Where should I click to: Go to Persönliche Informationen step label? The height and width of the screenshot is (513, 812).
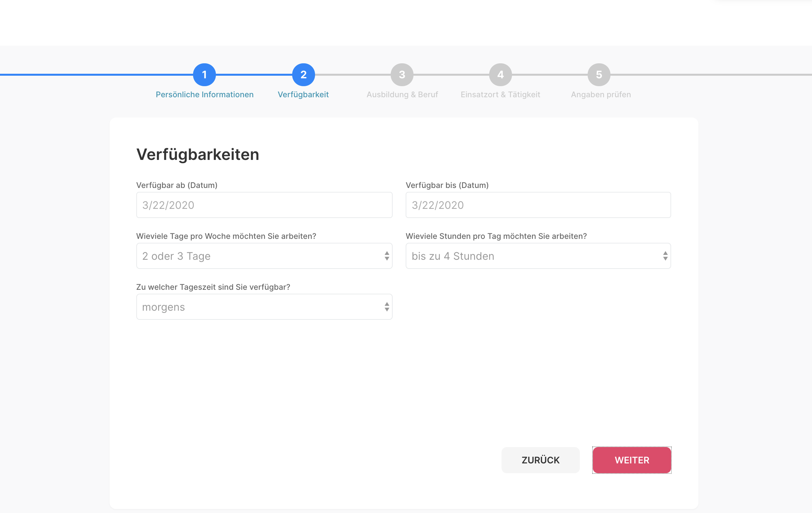[204, 95]
